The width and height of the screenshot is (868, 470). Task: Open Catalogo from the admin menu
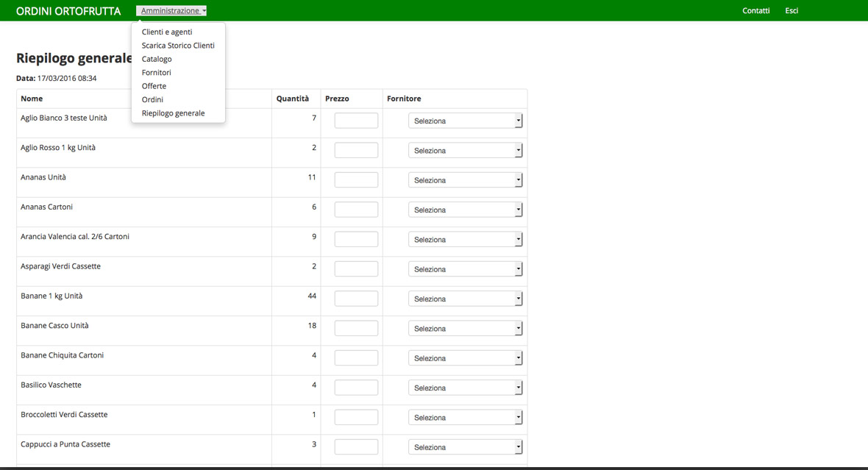[157, 59]
